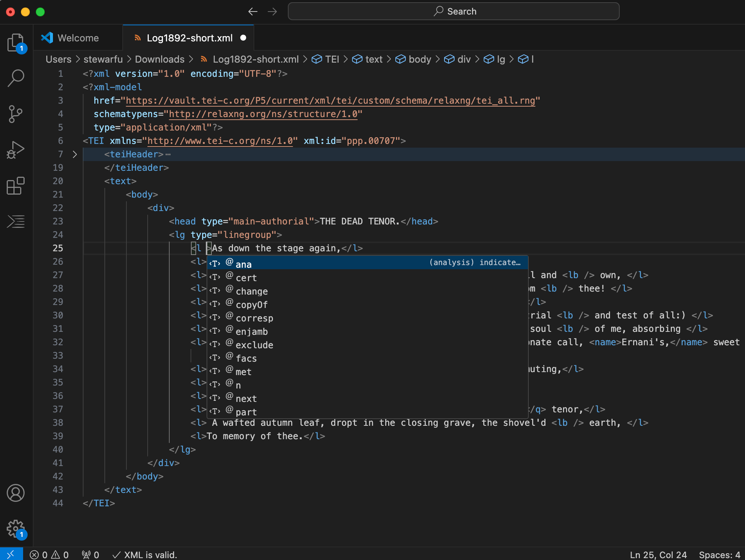This screenshot has height=560, width=745.
Task: Click the go back arrow
Action: [x=253, y=12]
